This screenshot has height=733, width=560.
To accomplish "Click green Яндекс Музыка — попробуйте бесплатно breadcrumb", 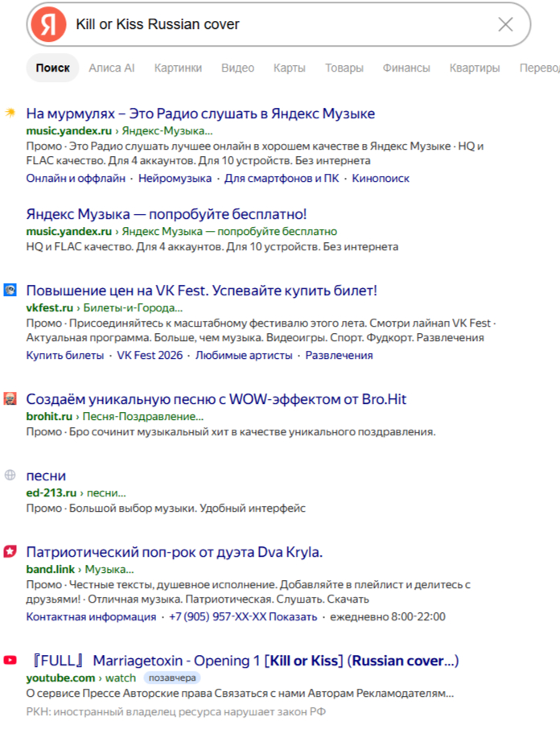I will point(229,232).
